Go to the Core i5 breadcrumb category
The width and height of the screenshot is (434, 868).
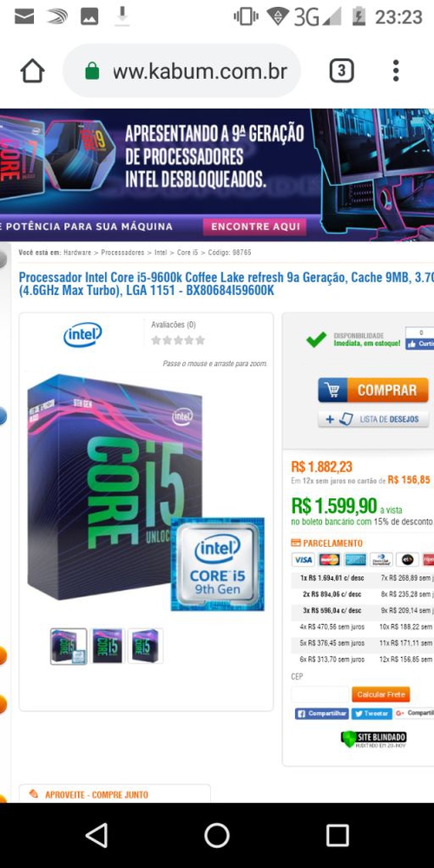tap(187, 253)
